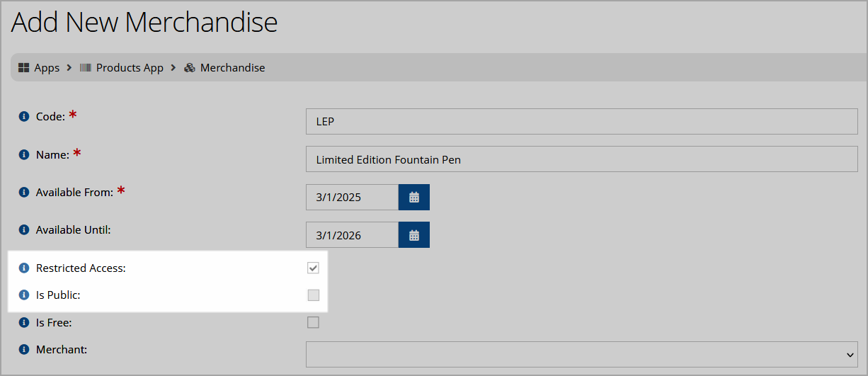
Task: Toggle the Is Public checkbox
Action: [313, 295]
